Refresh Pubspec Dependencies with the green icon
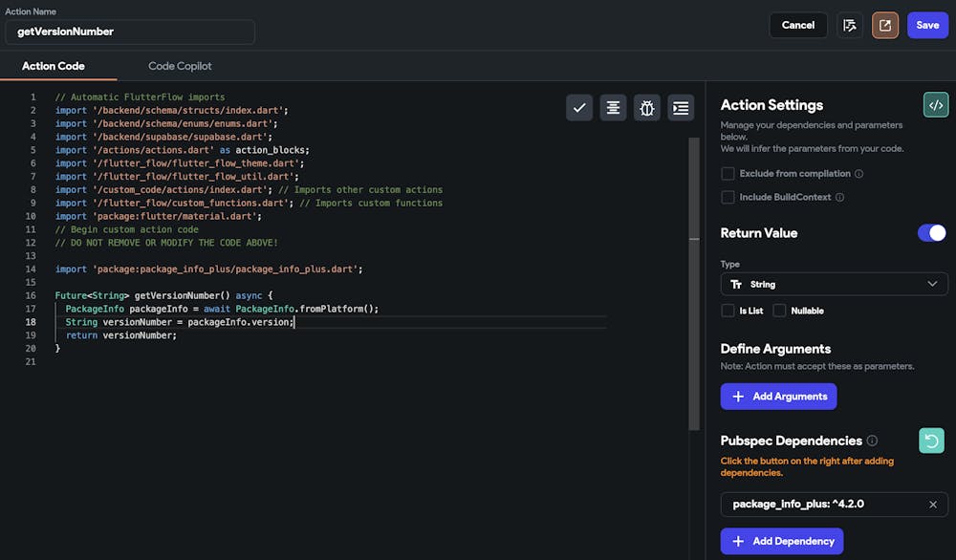Viewport: 956px width, 560px height. [931, 441]
